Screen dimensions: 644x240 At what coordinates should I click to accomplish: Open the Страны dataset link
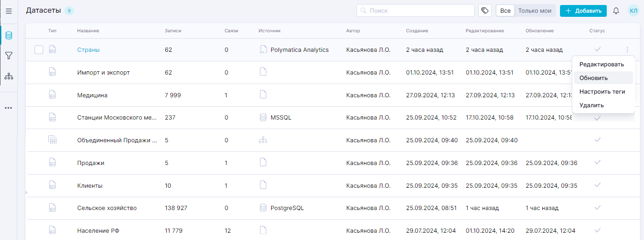point(89,50)
